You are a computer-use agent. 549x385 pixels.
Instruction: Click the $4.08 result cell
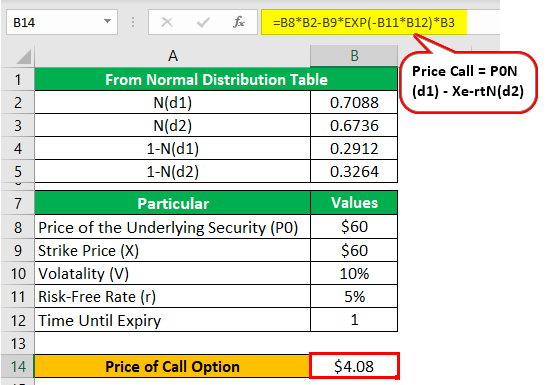point(354,366)
